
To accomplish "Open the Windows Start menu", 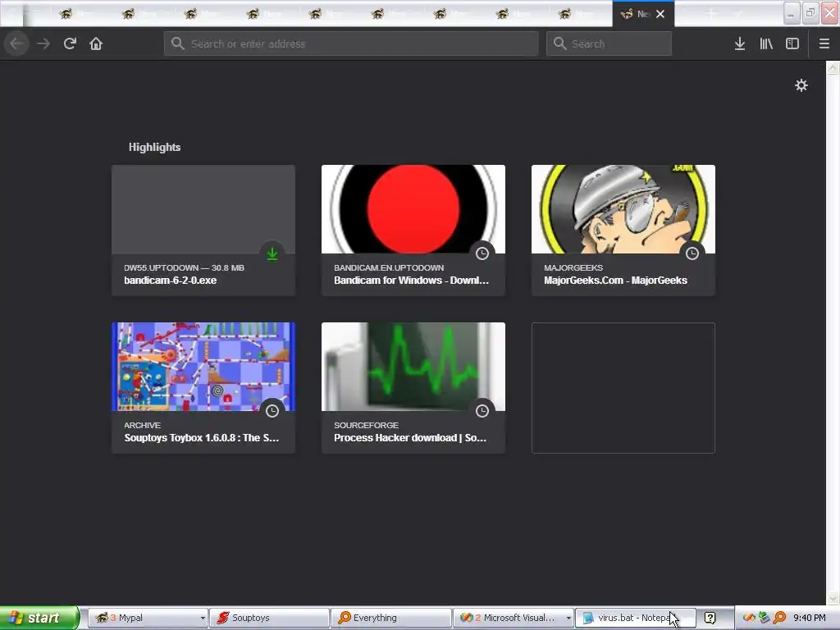I will pyautogui.click(x=39, y=618).
